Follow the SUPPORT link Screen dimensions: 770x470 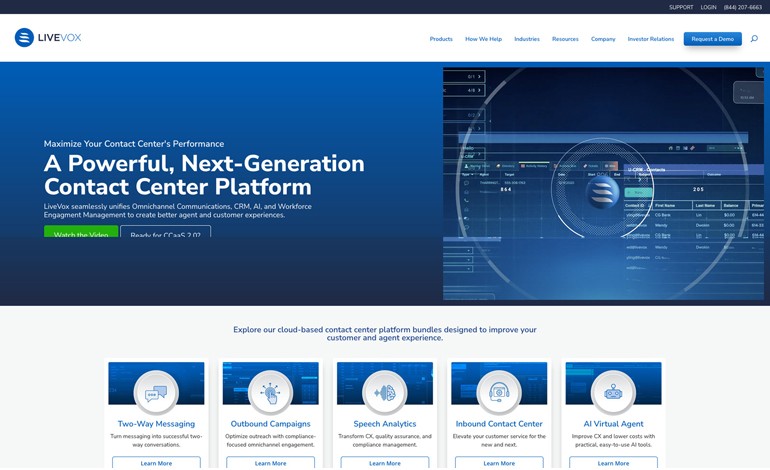(x=681, y=7)
